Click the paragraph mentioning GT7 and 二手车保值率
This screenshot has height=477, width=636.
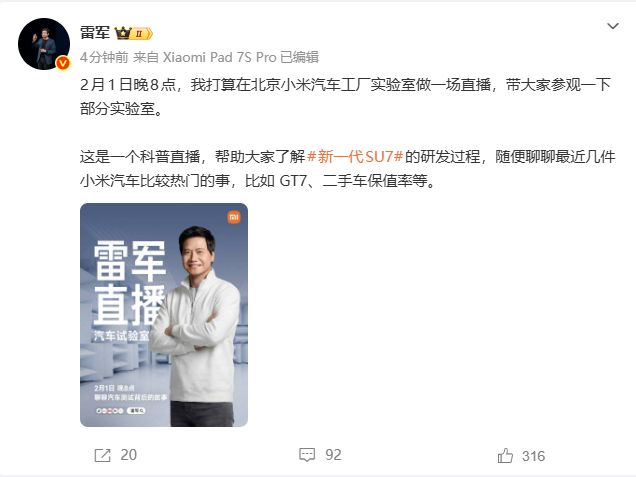(x=348, y=168)
